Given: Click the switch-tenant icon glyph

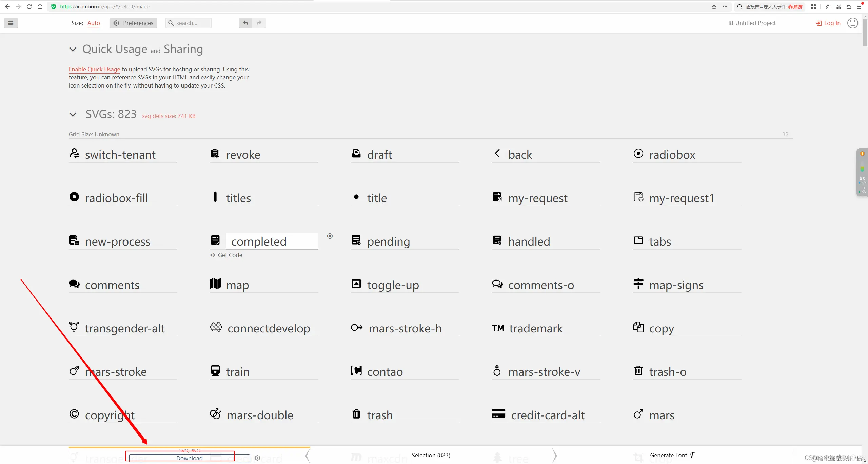Looking at the screenshot, I should (x=74, y=154).
